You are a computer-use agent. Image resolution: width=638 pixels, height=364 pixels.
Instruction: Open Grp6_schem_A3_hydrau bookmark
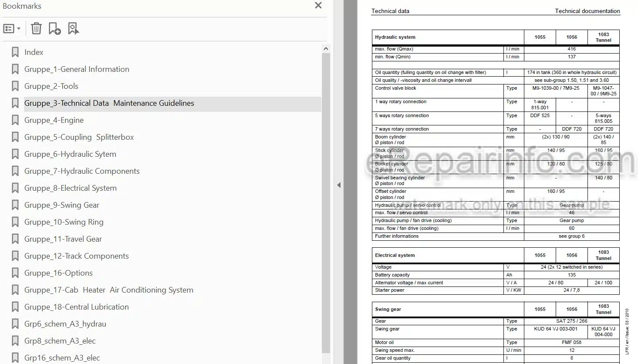(65, 324)
